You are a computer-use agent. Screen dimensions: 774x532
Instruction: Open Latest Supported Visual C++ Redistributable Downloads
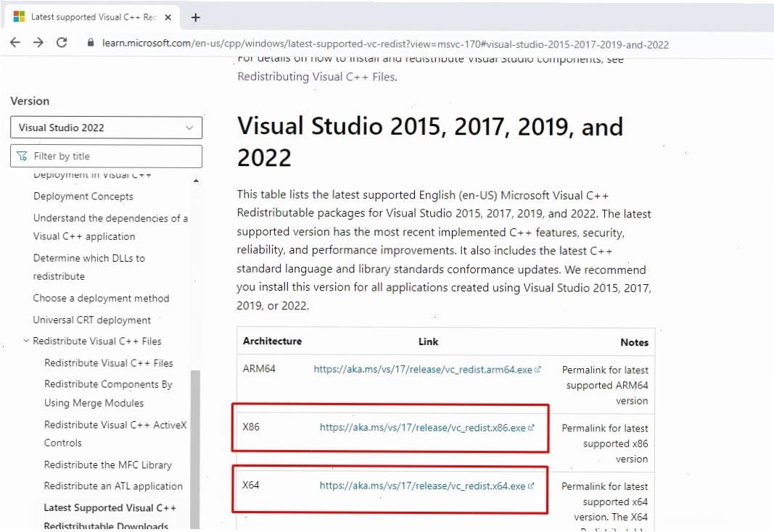tap(110, 517)
